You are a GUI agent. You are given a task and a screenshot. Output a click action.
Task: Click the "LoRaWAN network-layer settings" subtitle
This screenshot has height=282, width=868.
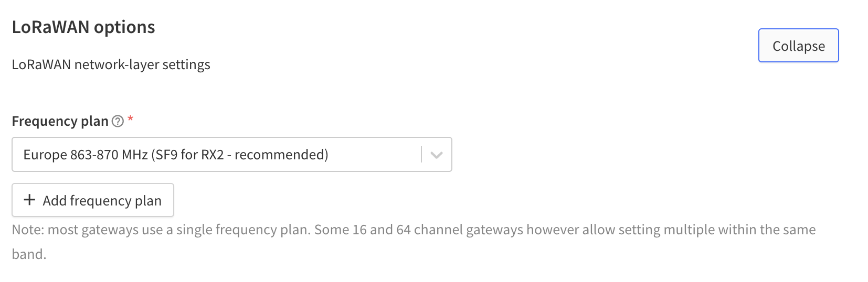[x=111, y=64]
